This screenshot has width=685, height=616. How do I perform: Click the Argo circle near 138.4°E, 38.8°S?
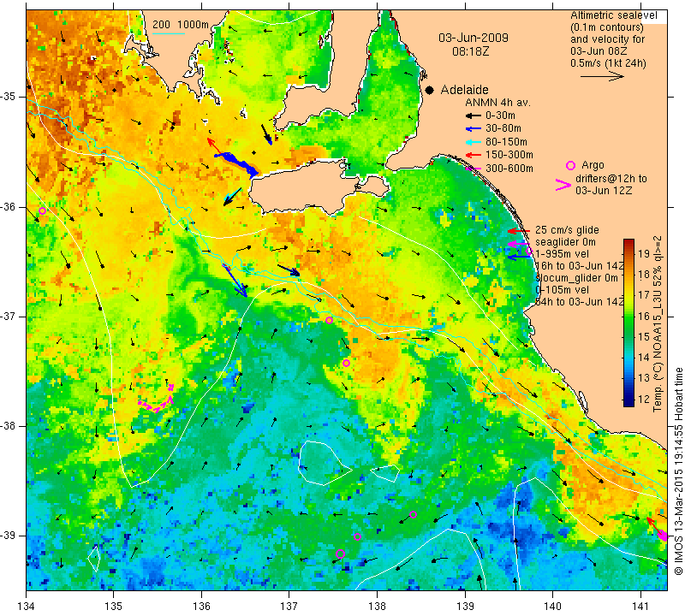pyautogui.click(x=414, y=515)
